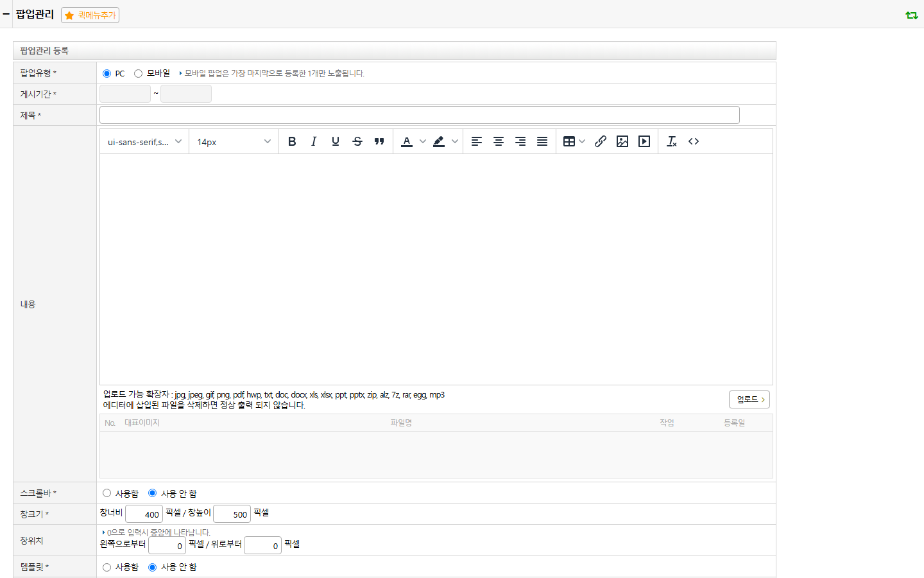
Task: Clear text formatting in the editor
Action: 672,141
